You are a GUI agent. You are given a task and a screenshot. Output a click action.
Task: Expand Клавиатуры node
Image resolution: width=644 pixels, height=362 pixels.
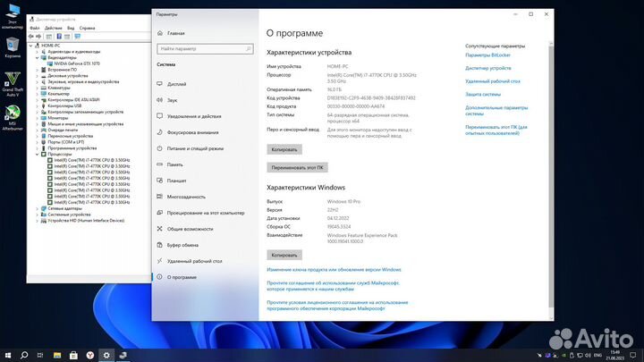click(x=37, y=88)
